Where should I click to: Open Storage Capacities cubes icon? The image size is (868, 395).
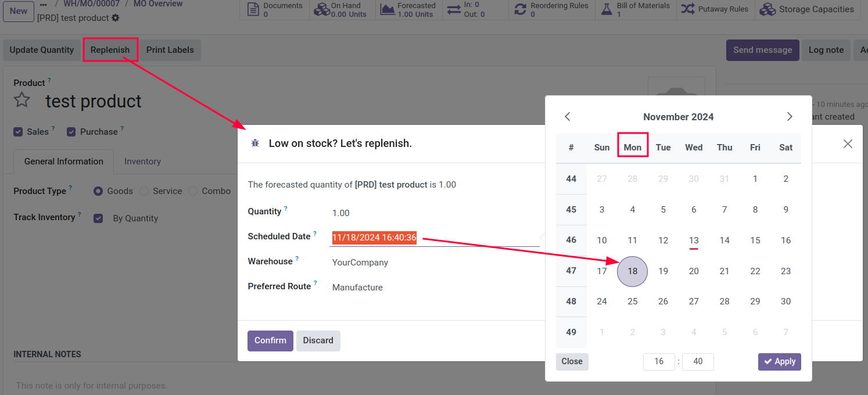click(x=768, y=9)
